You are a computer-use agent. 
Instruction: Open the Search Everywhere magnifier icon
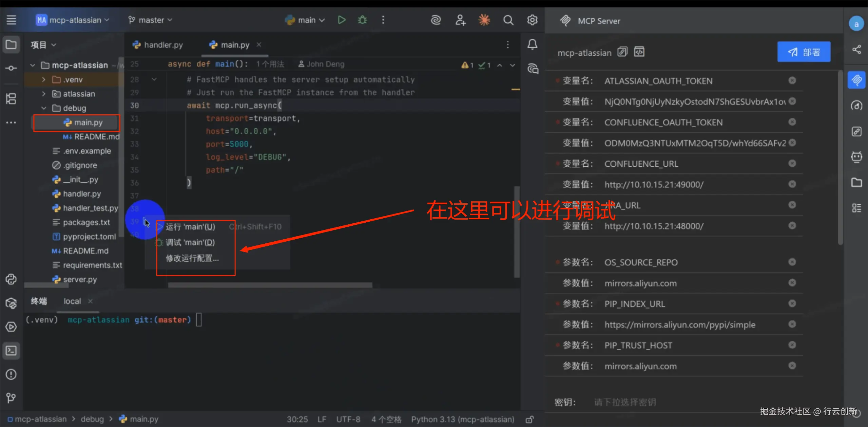click(508, 20)
